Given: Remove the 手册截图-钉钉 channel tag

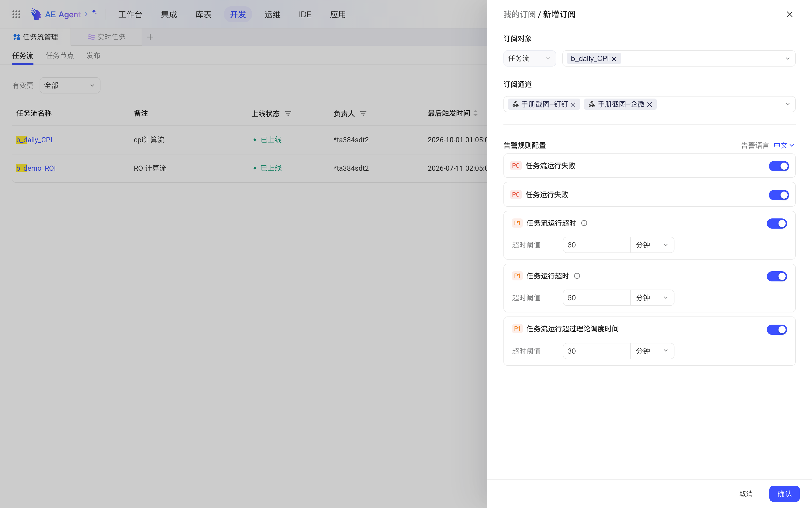Looking at the screenshot, I should click(573, 104).
